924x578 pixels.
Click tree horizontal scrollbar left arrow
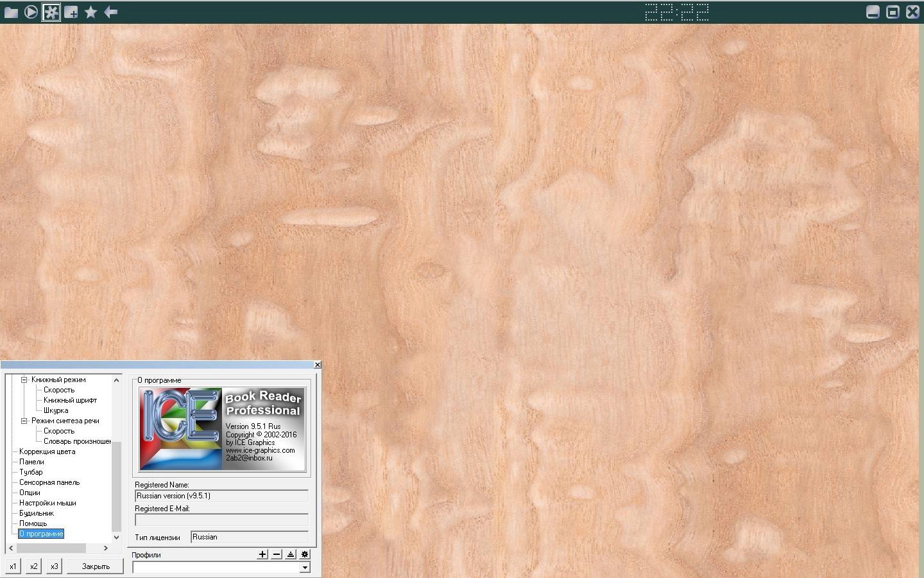click(x=10, y=548)
